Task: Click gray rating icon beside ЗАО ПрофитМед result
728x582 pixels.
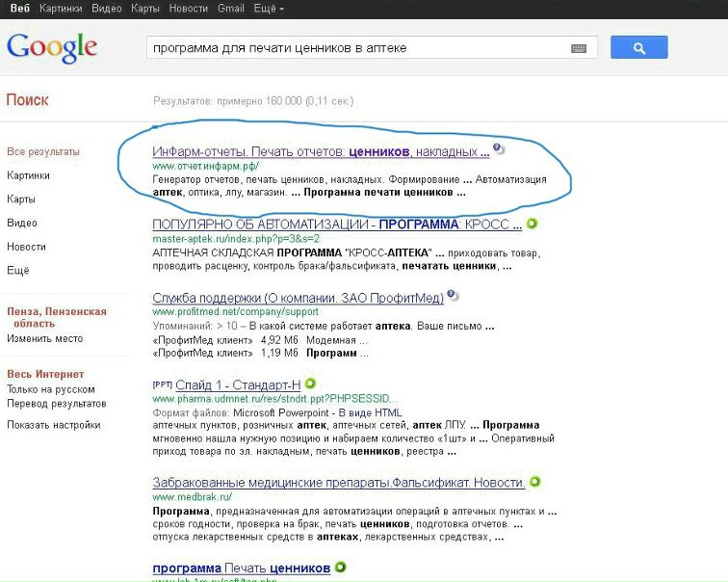Action: point(454,297)
